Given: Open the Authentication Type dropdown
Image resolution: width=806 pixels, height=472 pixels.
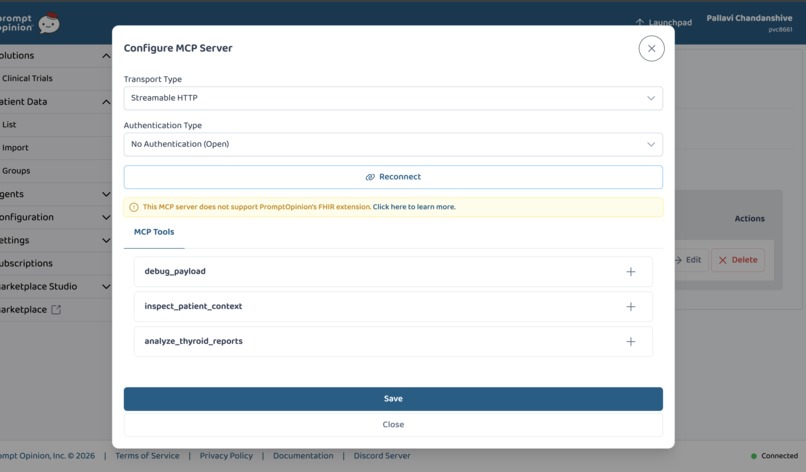Looking at the screenshot, I should point(393,144).
